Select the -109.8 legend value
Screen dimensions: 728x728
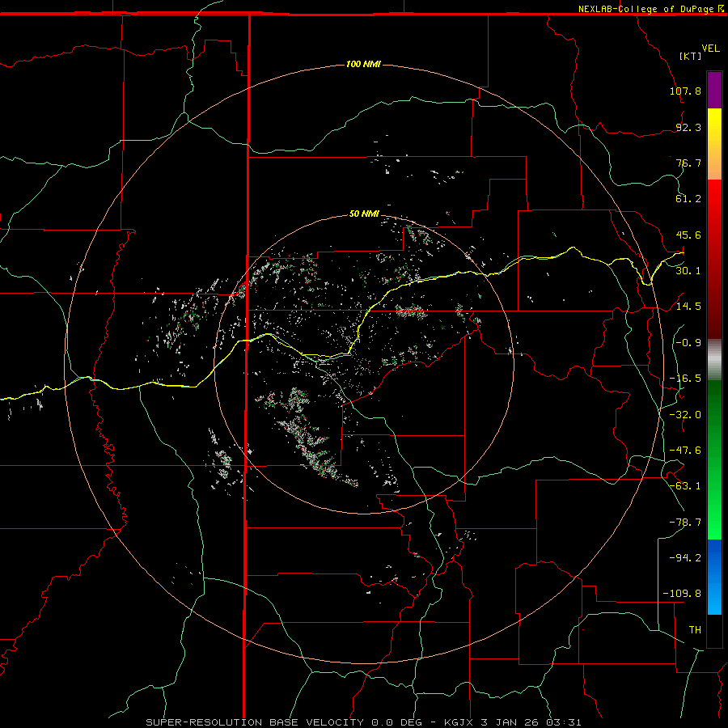682,594
